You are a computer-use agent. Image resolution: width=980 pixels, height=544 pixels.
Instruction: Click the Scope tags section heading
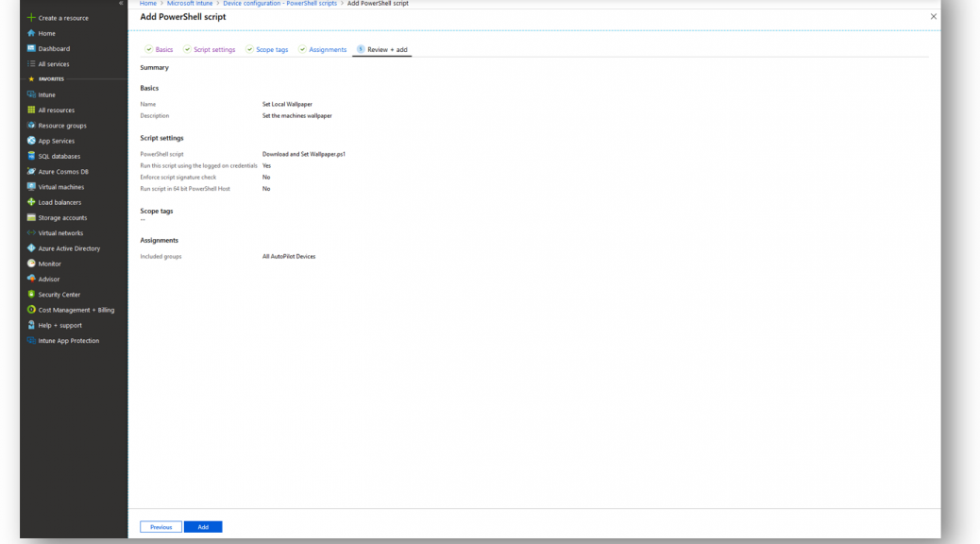click(x=156, y=211)
